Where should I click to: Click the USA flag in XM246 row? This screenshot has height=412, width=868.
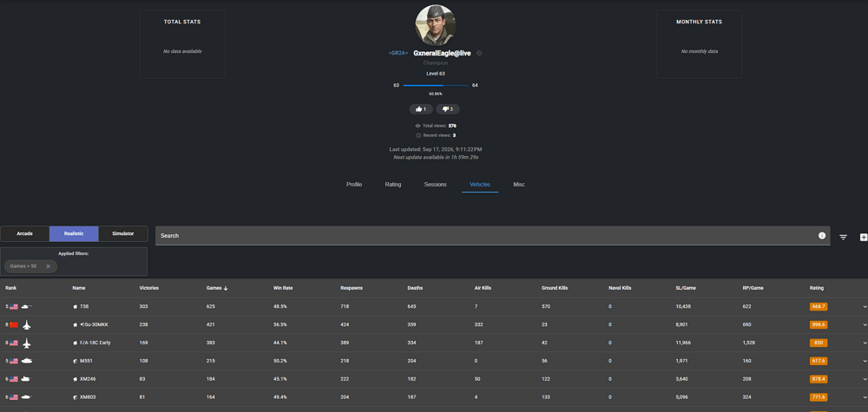coord(14,379)
